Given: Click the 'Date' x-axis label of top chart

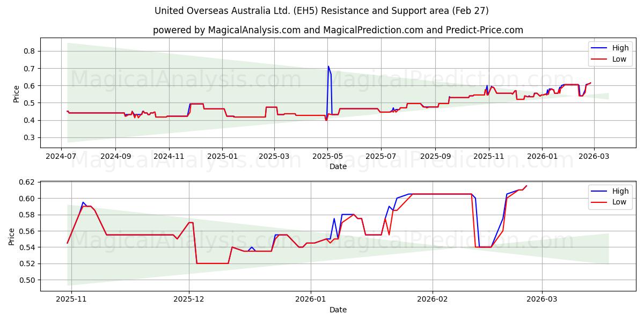Looking at the screenshot, I should (338, 166).
